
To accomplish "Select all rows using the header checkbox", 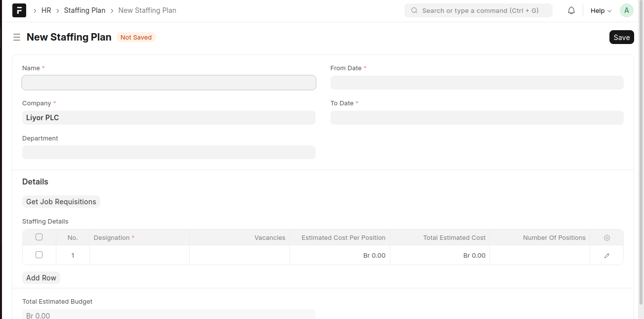I will (x=39, y=237).
